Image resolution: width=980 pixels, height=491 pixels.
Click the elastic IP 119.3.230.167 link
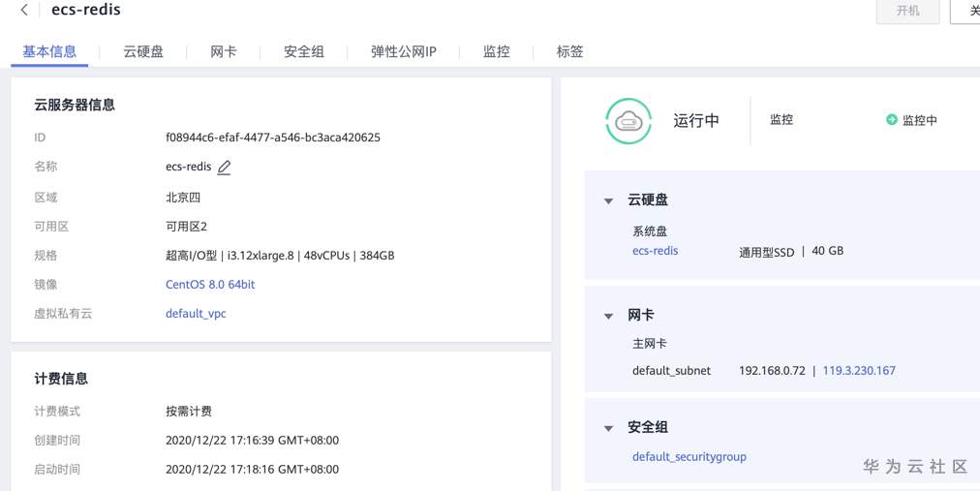coord(859,370)
